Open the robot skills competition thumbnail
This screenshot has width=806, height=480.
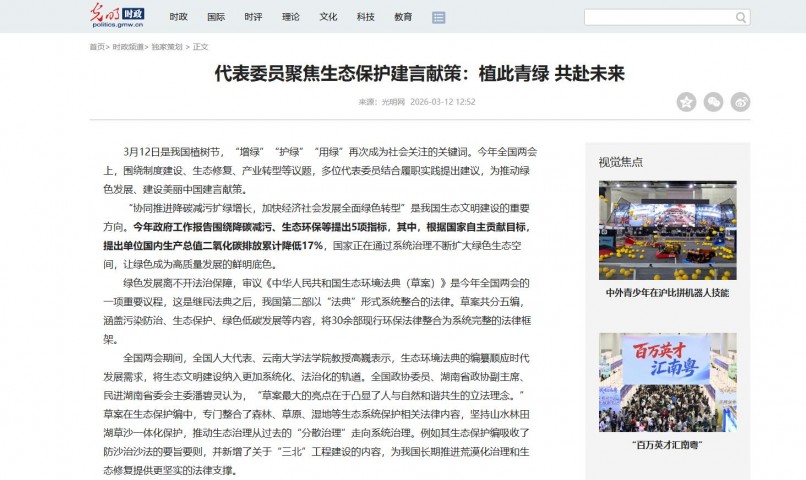[667, 230]
